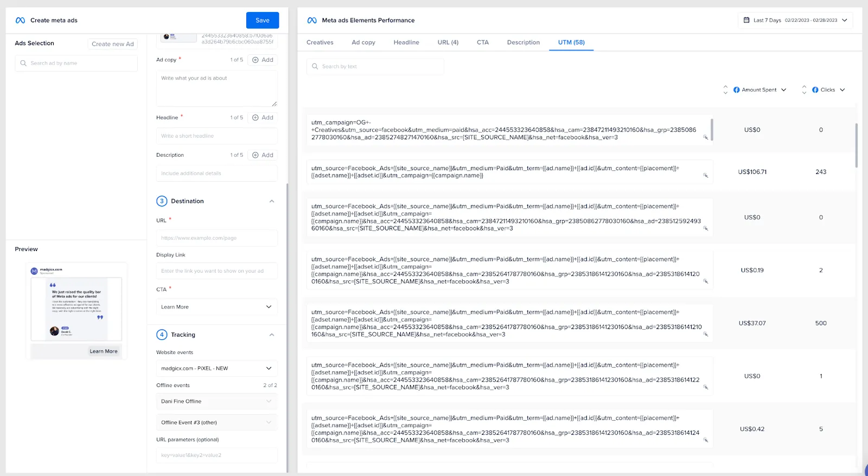The height and width of the screenshot is (476, 868).
Task: Add another Ad copy variation
Action: [x=263, y=60]
